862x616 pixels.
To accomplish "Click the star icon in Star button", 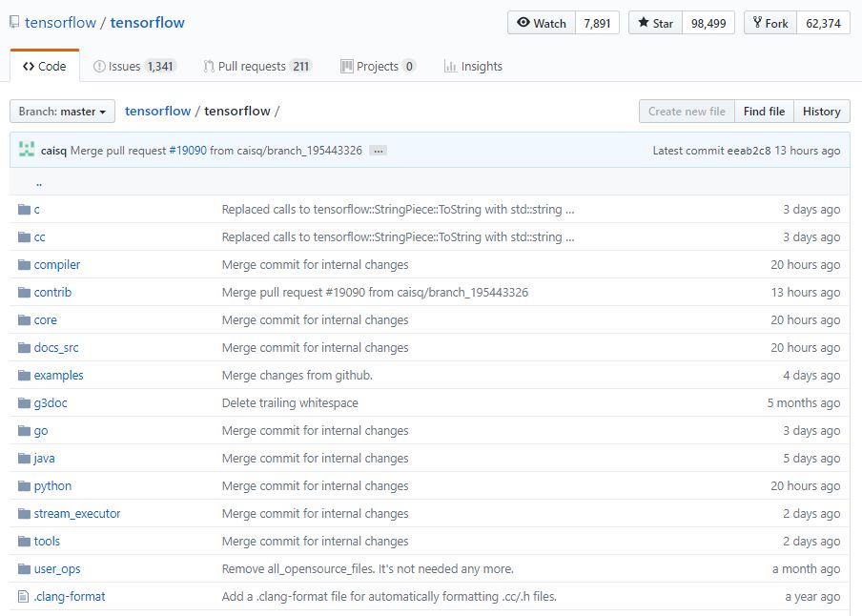I will click(x=644, y=23).
